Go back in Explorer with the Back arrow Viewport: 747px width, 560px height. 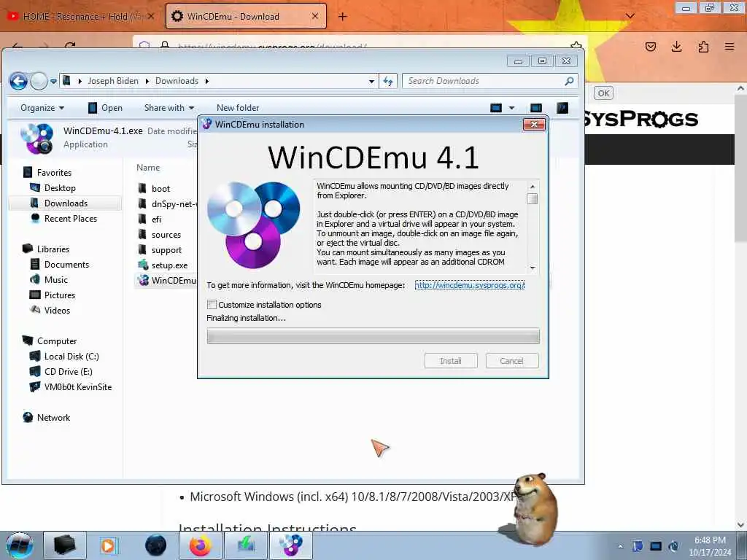[18, 81]
